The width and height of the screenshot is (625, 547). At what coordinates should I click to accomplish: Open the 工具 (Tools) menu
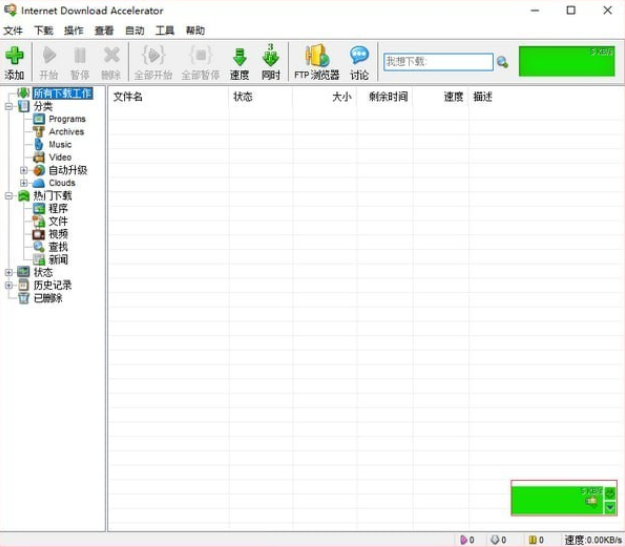pos(165,31)
